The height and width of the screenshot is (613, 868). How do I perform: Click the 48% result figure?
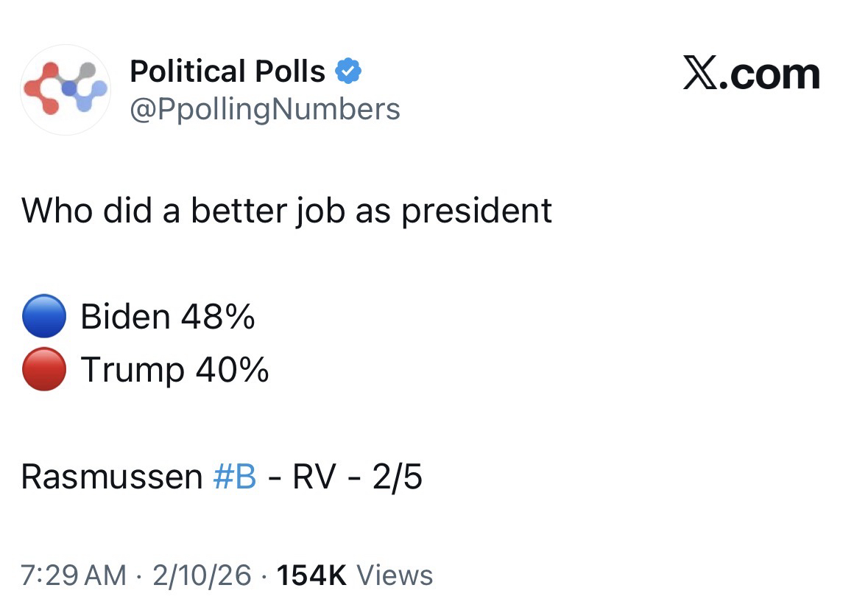coord(219,318)
